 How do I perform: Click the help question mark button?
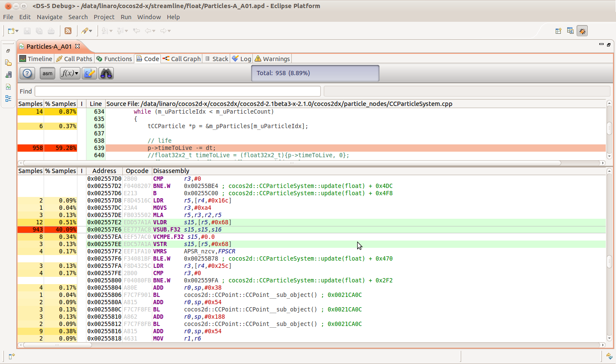click(27, 73)
